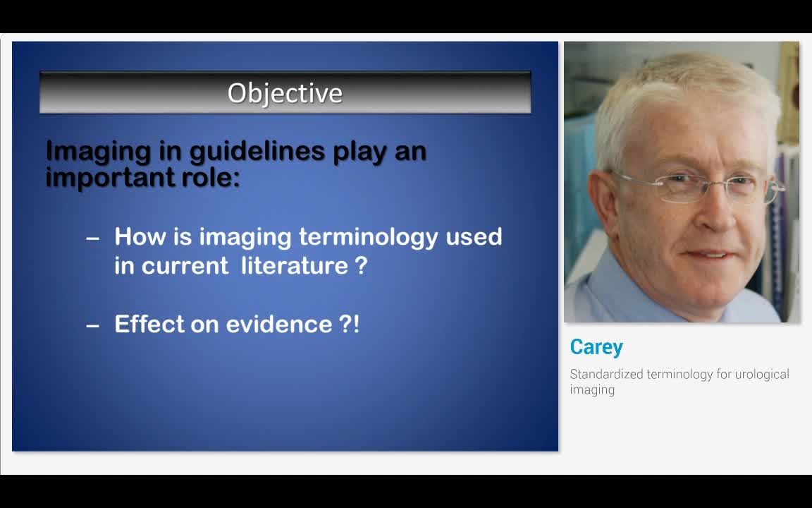Select the talk title Standardized terminology for urological imaging
The width and height of the screenshot is (812, 508).
pos(679,382)
